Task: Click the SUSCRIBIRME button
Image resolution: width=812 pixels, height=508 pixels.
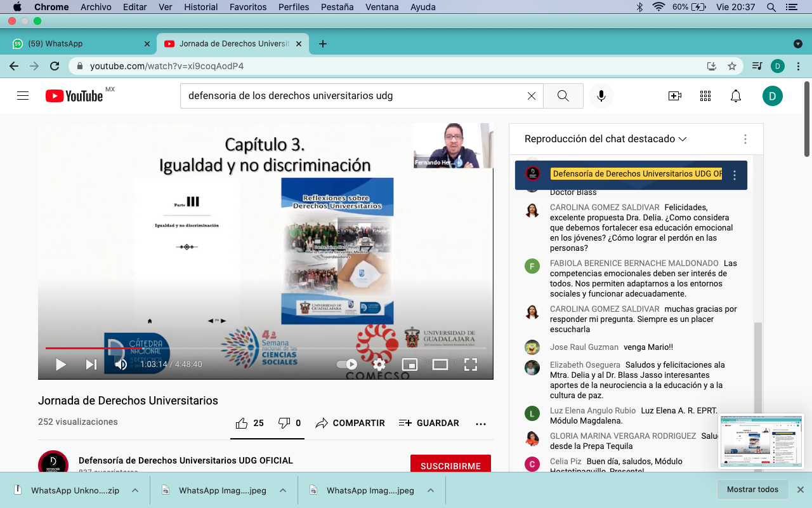Action: tap(450, 465)
